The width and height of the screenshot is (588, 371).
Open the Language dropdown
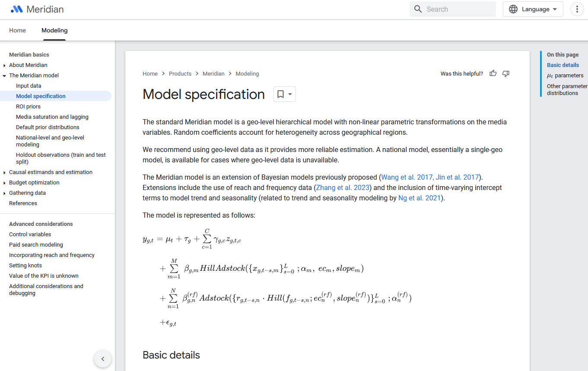pyautogui.click(x=533, y=9)
